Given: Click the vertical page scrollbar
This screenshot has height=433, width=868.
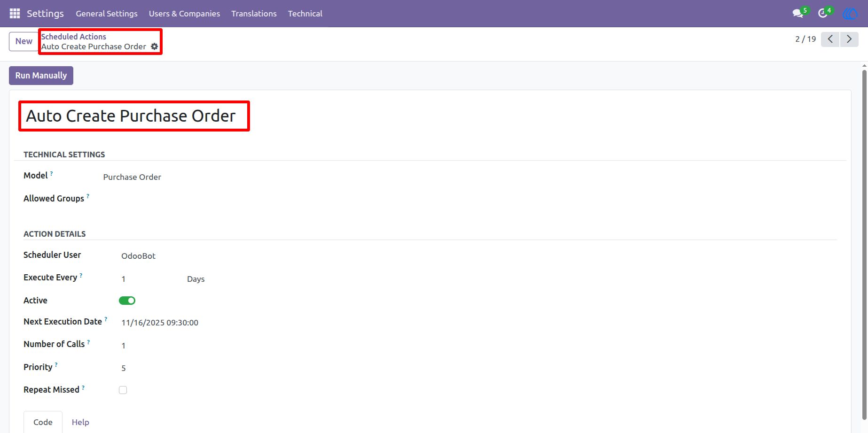Looking at the screenshot, I should (864, 244).
